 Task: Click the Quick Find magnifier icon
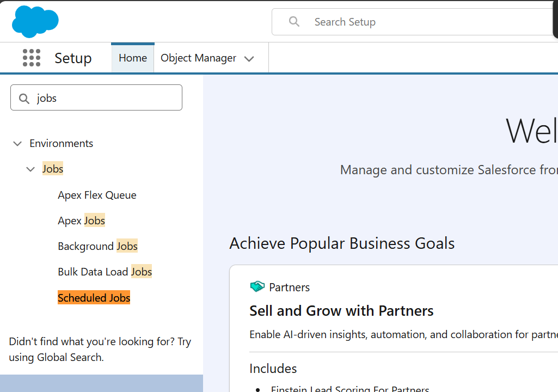point(24,99)
